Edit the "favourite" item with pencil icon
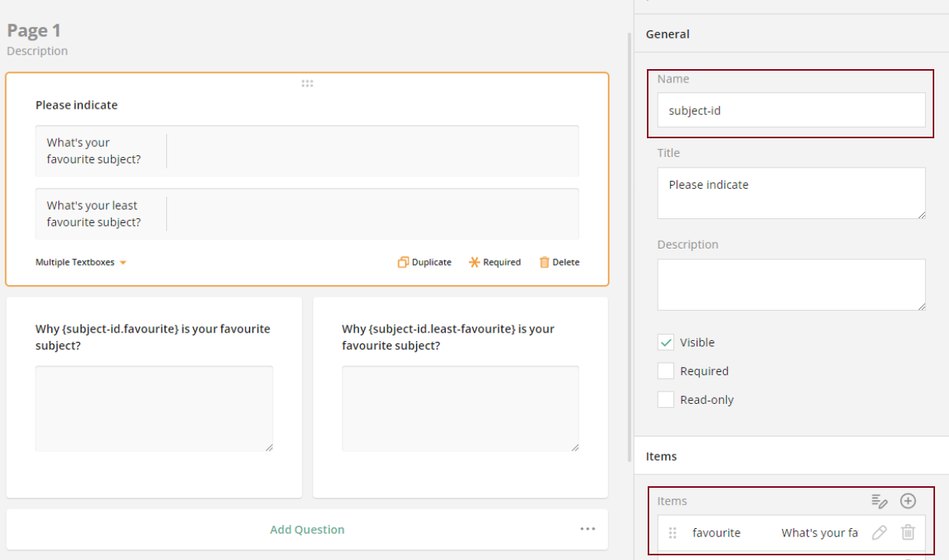Image resolution: width=949 pixels, height=560 pixels. pos(878,533)
